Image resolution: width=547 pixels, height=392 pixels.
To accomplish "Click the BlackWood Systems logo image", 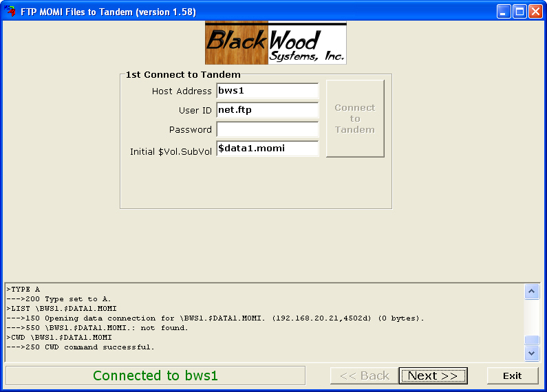I will [x=275, y=43].
